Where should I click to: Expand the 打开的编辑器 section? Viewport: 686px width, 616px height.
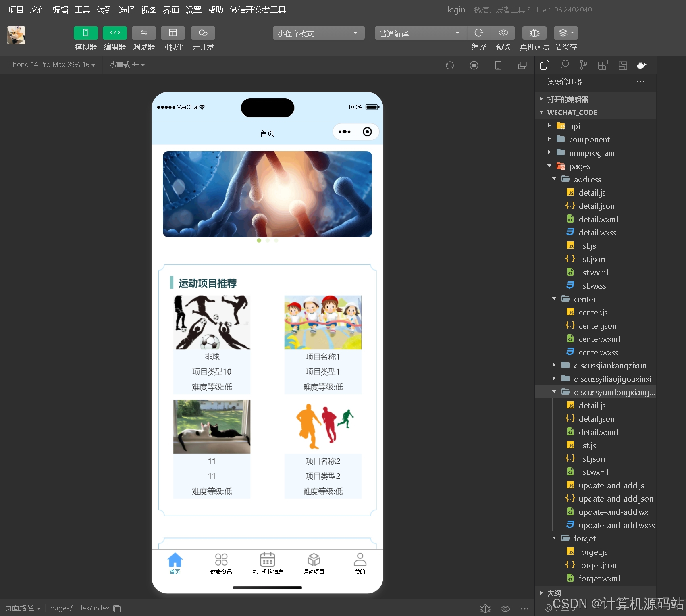coord(596,99)
